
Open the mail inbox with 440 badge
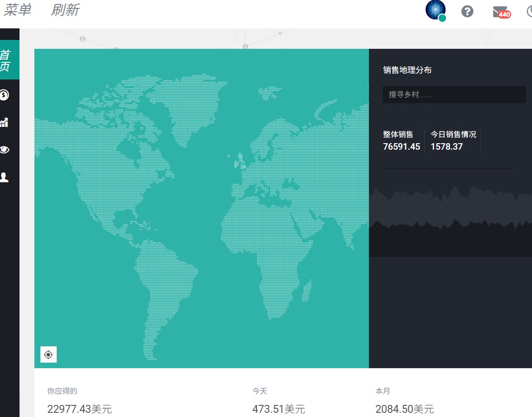[x=500, y=12]
